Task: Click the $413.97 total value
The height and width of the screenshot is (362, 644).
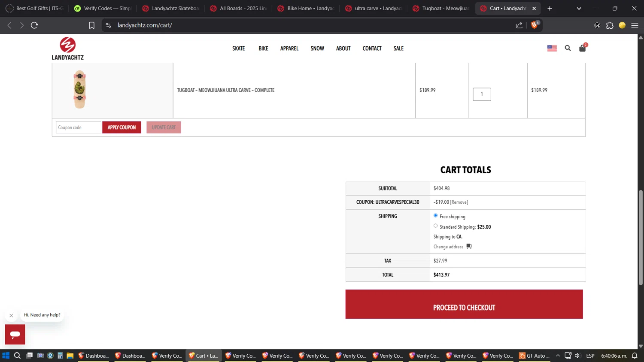Action: 441,275
